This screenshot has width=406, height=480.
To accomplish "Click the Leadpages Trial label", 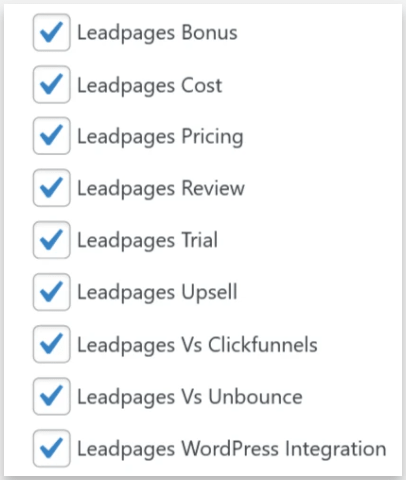I will click(x=148, y=242).
